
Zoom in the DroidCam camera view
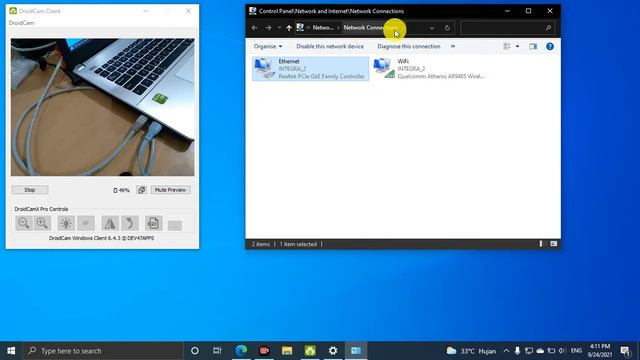click(42, 223)
